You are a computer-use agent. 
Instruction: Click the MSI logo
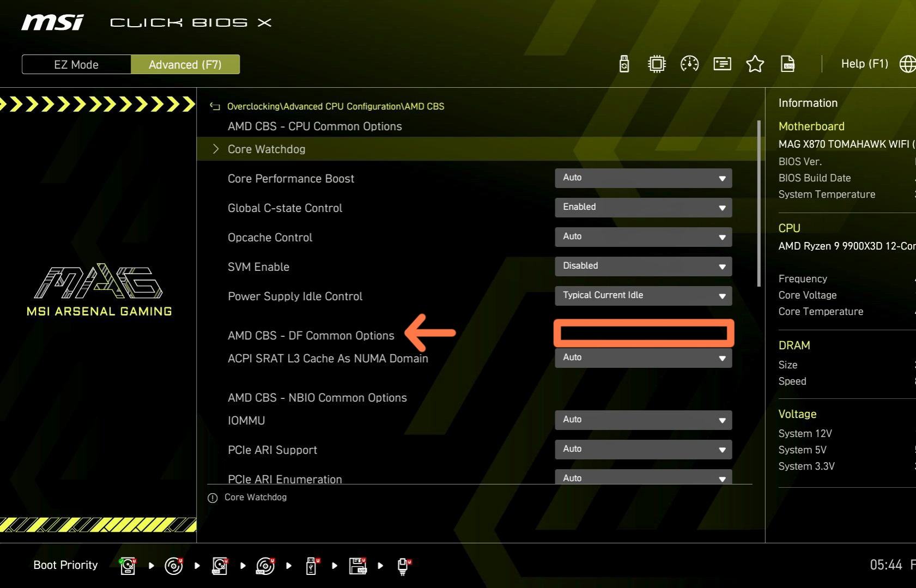[x=53, y=22]
